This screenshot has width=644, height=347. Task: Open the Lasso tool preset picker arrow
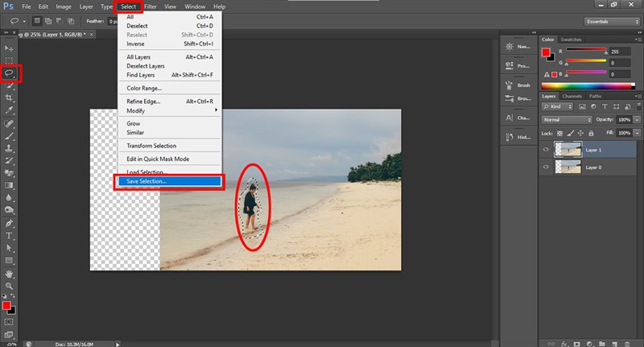24,21
